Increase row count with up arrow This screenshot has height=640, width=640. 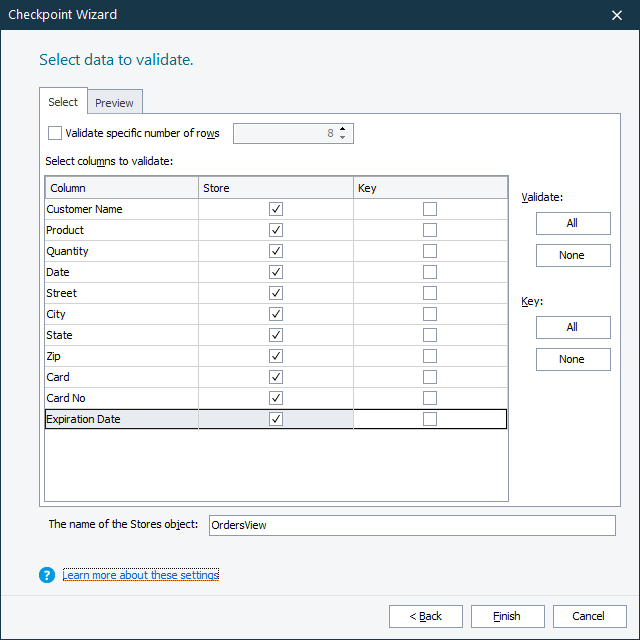point(343,129)
